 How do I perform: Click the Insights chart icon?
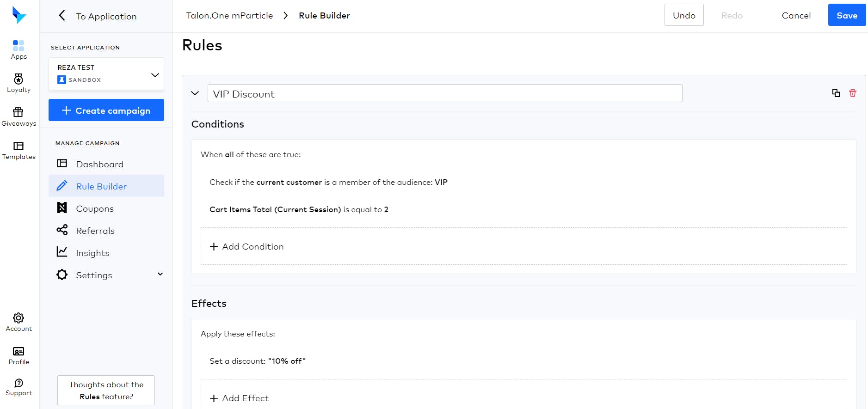coord(62,251)
